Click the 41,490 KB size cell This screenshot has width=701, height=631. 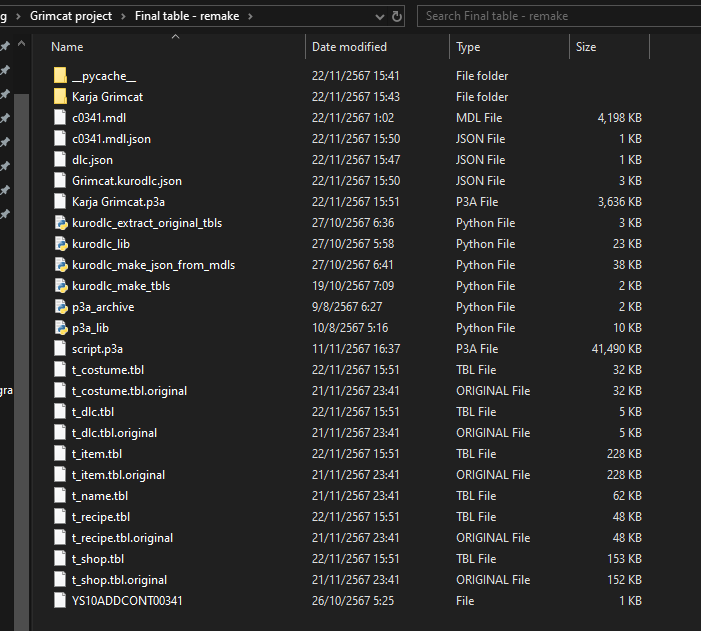pos(617,349)
